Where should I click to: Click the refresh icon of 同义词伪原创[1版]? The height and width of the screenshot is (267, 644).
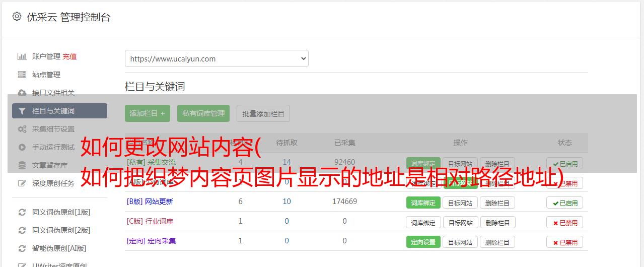(x=22, y=212)
